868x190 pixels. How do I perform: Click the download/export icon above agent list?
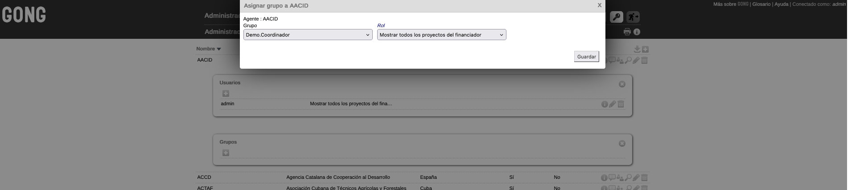coord(637,49)
